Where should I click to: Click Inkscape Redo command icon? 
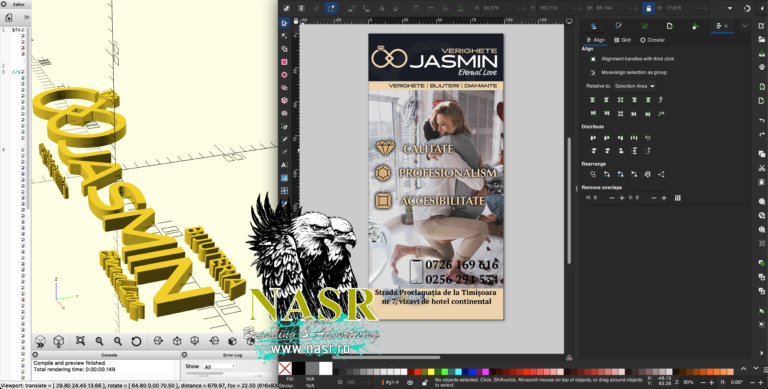pos(761,134)
